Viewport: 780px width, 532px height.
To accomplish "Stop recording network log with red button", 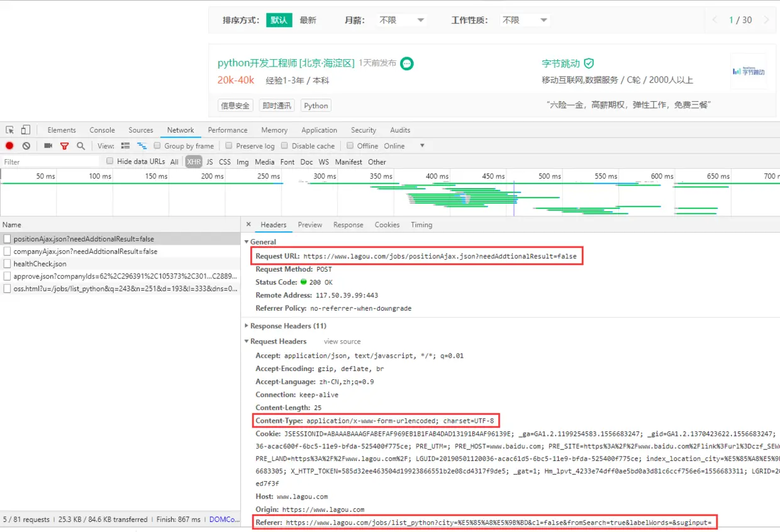I will pos(9,146).
